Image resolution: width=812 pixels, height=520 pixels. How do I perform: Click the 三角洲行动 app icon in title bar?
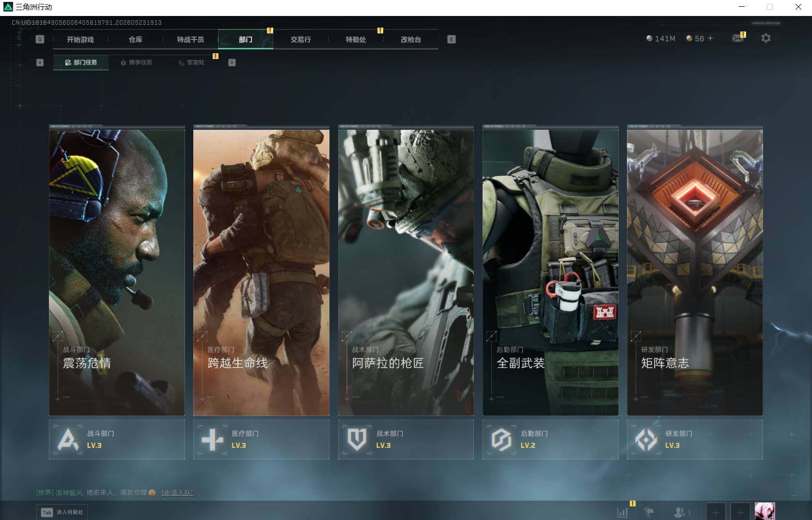pos(7,7)
